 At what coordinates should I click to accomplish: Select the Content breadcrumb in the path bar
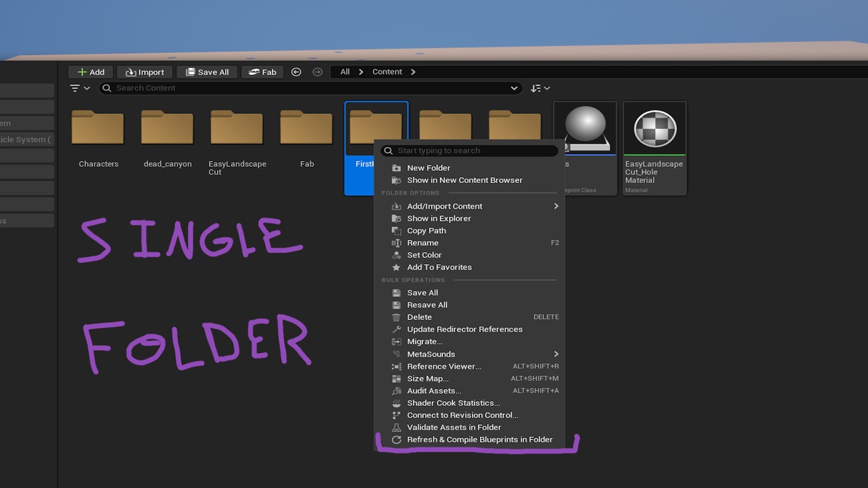coord(387,72)
